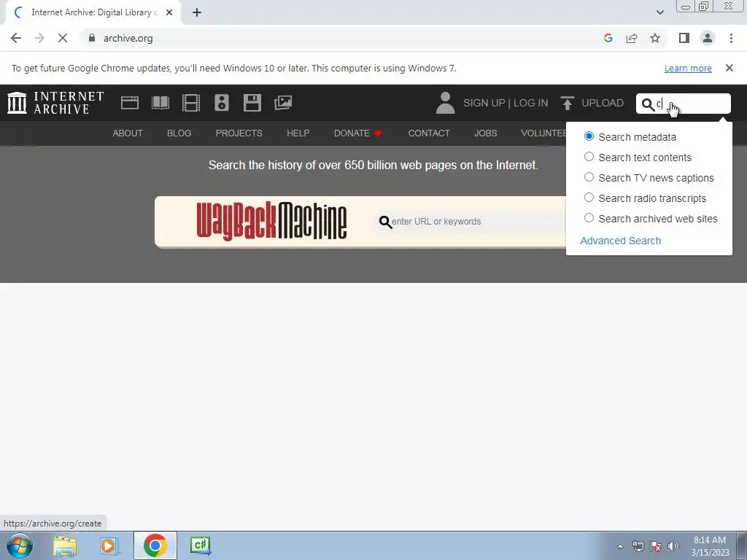The image size is (747, 560).
Task: Click the Internet Archive logo
Action: [x=55, y=103]
